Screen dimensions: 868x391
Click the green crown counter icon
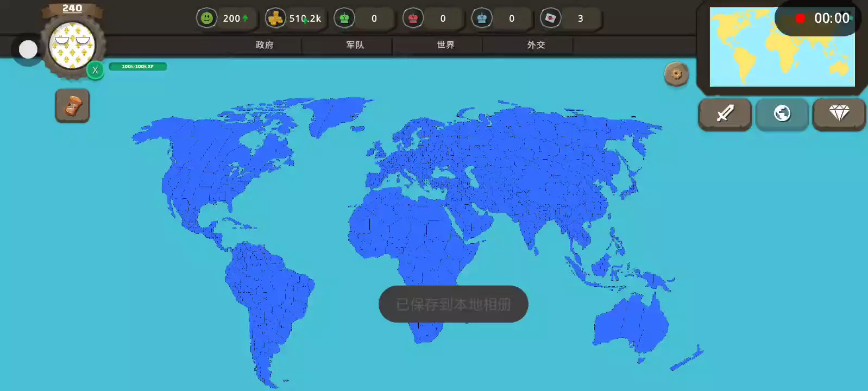pos(344,18)
